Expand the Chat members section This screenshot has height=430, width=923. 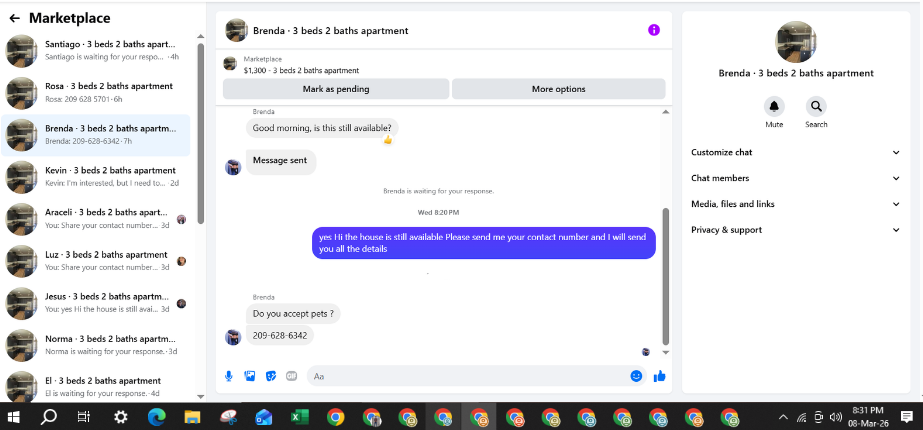[796, 178]
